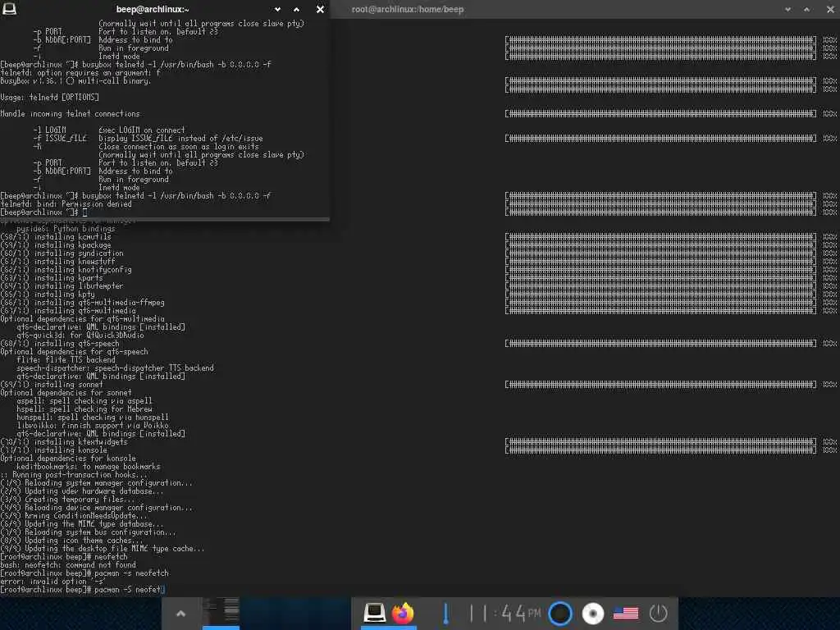
Task: Maximize the root@archlinux terminal window
Action: coord(807,9)
